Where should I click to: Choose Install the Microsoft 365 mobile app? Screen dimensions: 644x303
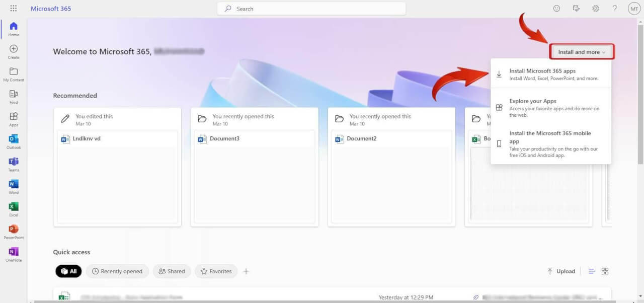click(x=550, y=144)
